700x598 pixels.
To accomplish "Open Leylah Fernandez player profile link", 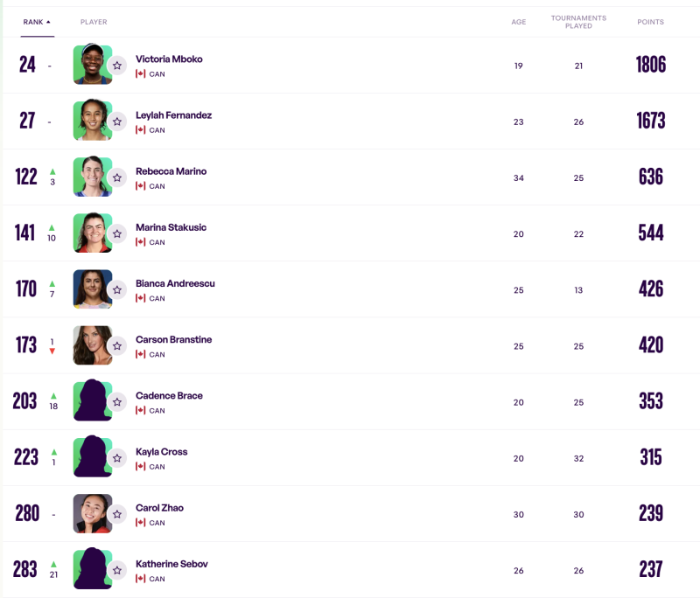I will [x=173, y=115].
